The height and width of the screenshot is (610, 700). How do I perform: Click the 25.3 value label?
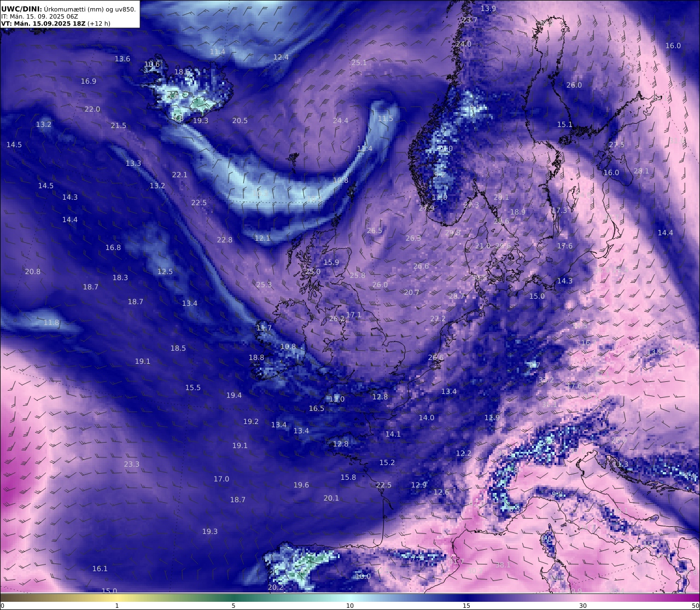tap(264, 284)
